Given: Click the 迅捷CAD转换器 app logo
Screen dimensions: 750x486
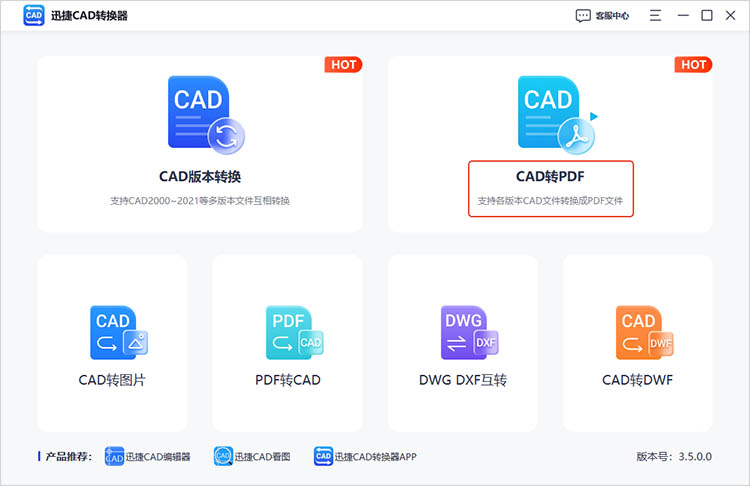Looking at the screenshot, I should coord(33,15).
